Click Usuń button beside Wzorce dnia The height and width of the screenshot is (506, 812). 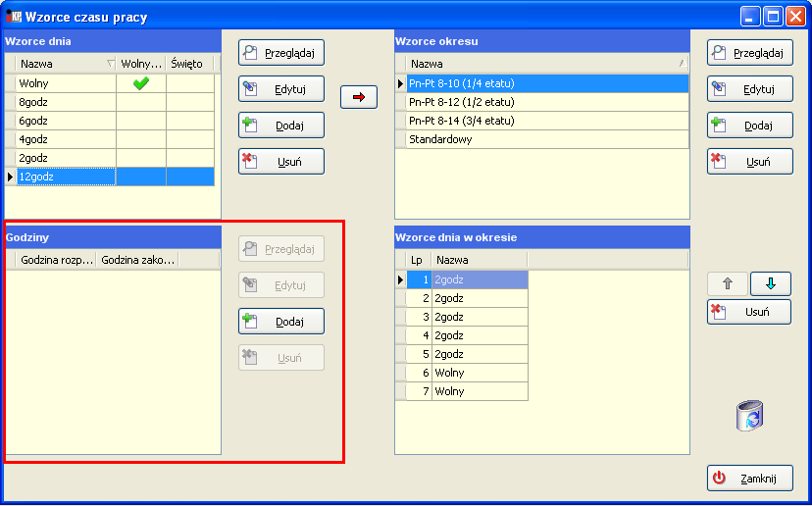coord(281,162)
